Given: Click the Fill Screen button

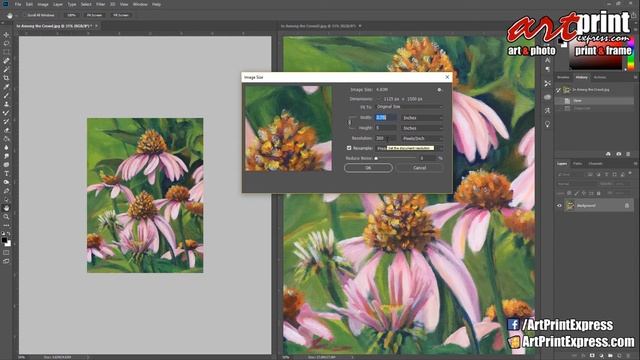Looking at the screenshot, I should (x=120, y=15).
